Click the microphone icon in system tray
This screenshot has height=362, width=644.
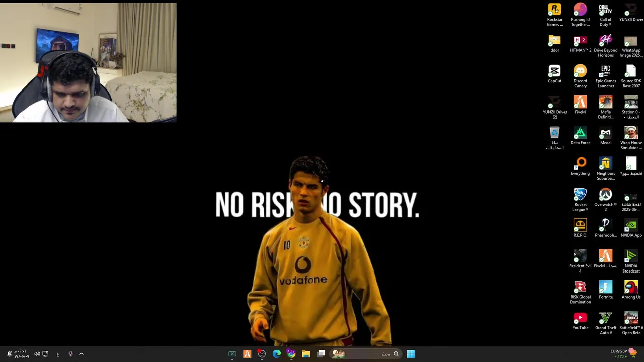pos(70,354)
